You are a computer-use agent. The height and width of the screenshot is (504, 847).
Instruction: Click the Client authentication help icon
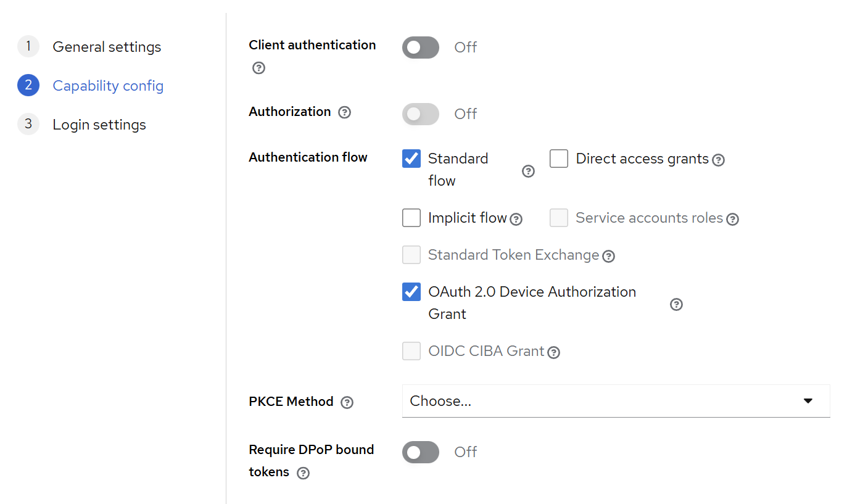click(258, 68)
